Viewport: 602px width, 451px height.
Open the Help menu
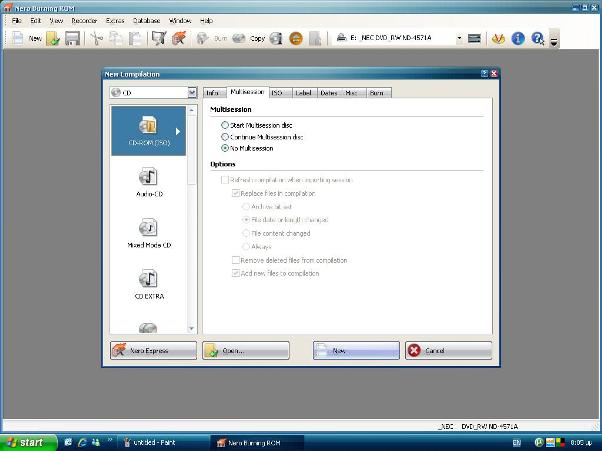[206, 20]
